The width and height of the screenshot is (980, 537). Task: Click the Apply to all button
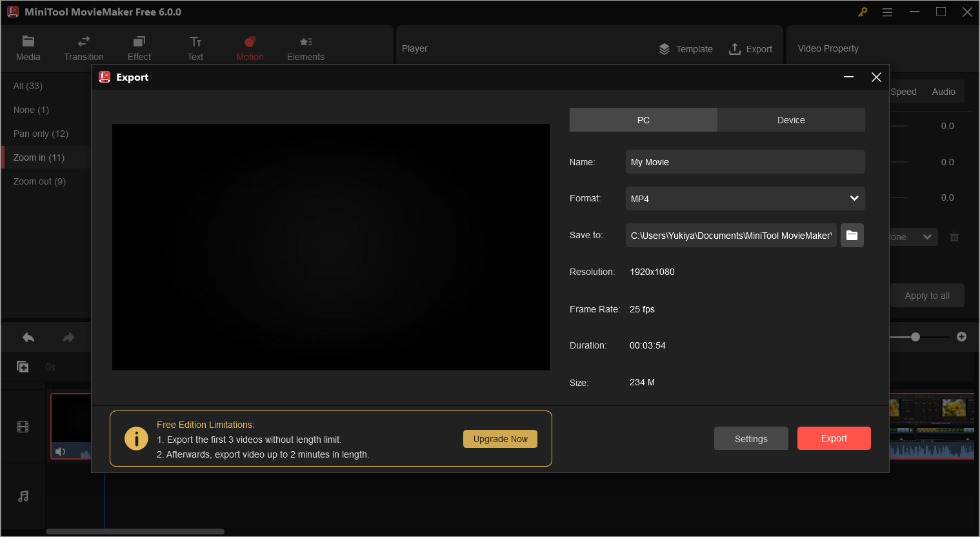[927, 296]
